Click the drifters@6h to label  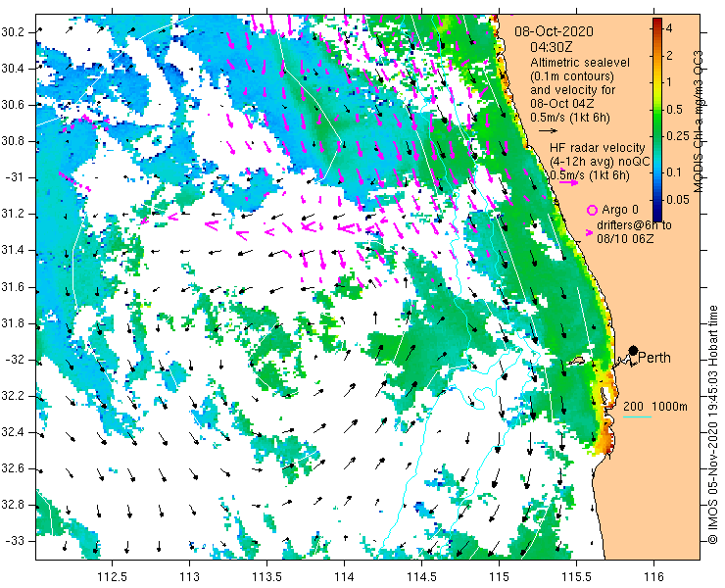click(635, 225)
